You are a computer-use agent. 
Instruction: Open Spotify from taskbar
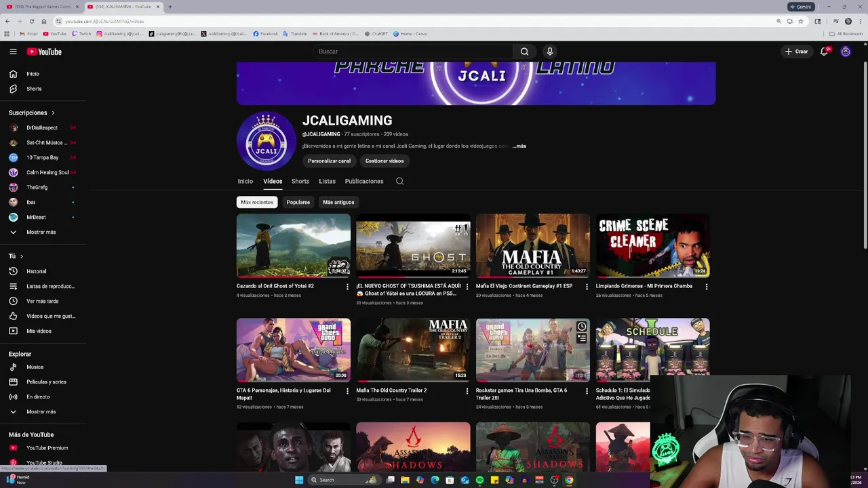pos(479,480)
